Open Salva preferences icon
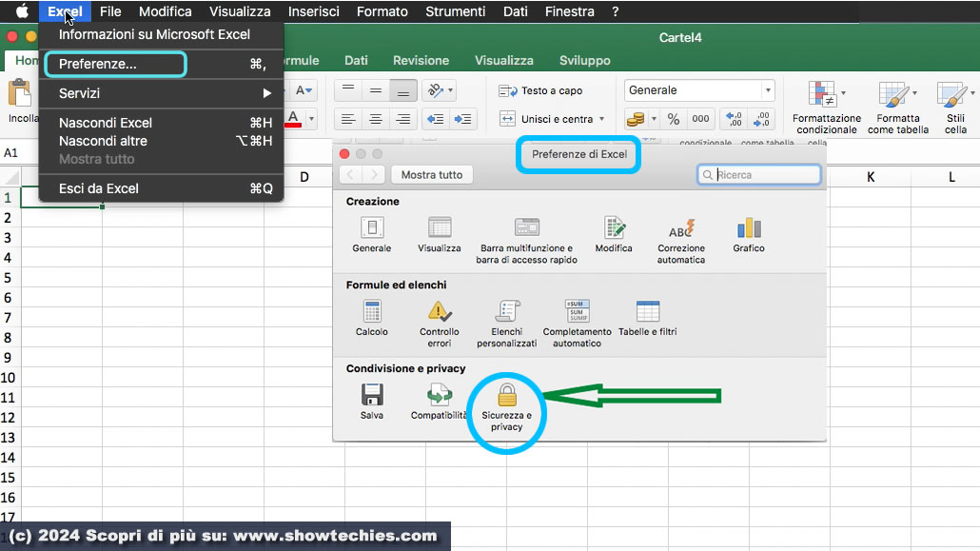980x551 pixels. [372, 402]
